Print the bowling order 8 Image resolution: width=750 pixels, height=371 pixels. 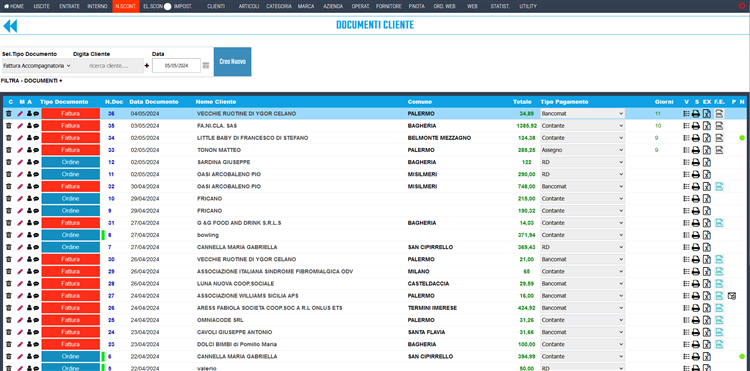[696, 235]
